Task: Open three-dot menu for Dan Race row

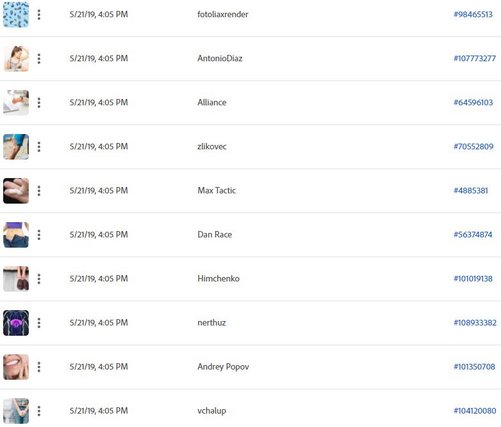Action: coord(39,235)
